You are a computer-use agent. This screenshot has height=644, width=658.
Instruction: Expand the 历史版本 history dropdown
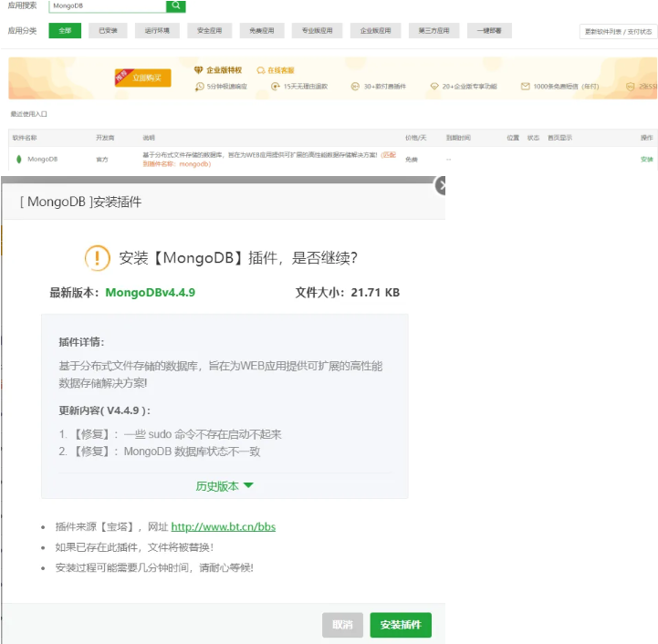(x=225, y=486)
